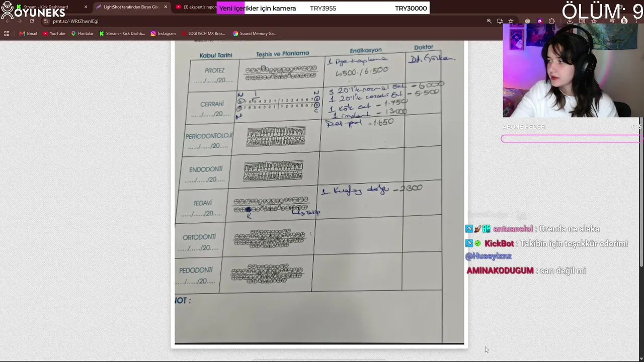Click the 'Endikasyon' column header
The width and height of the screenshot is (644, 362).
point(366,50)
